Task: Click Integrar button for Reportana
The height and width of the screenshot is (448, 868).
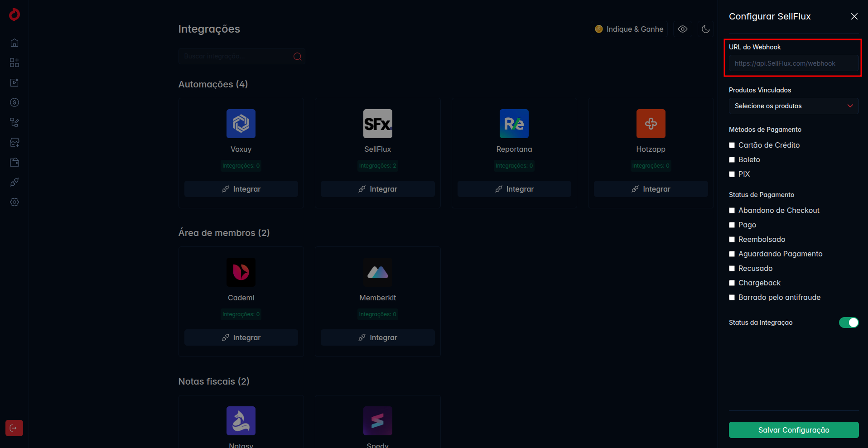Action: (x=514, y=189)
